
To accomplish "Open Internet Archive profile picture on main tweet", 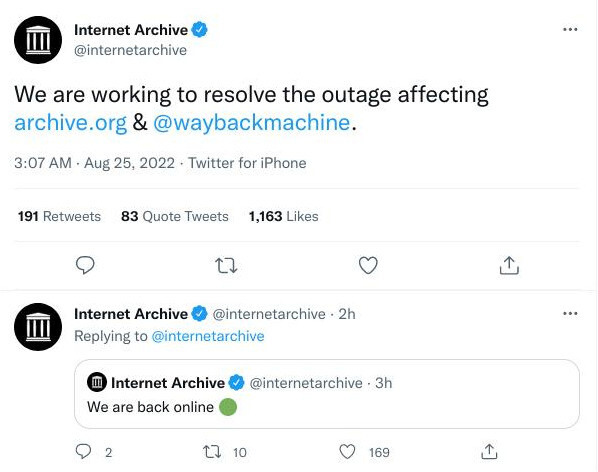I will click(x=38, y=40).
